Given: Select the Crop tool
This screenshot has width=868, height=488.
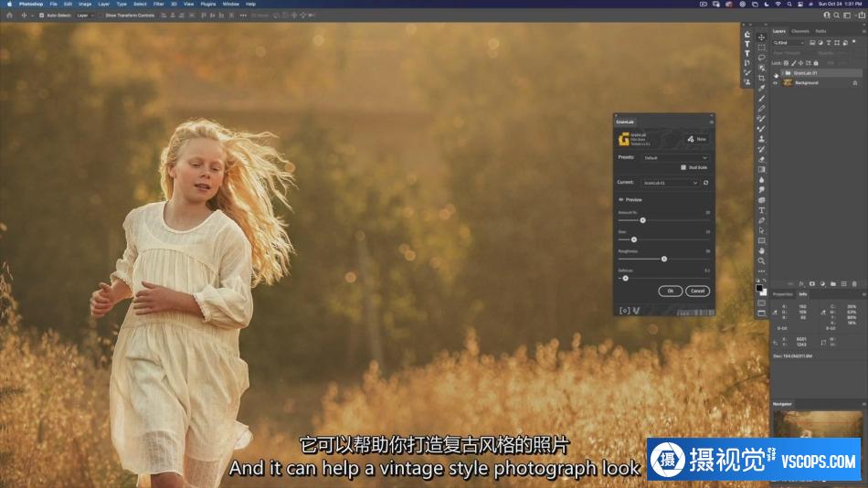Looking at the screenshot, I should (x=762, y=78).
